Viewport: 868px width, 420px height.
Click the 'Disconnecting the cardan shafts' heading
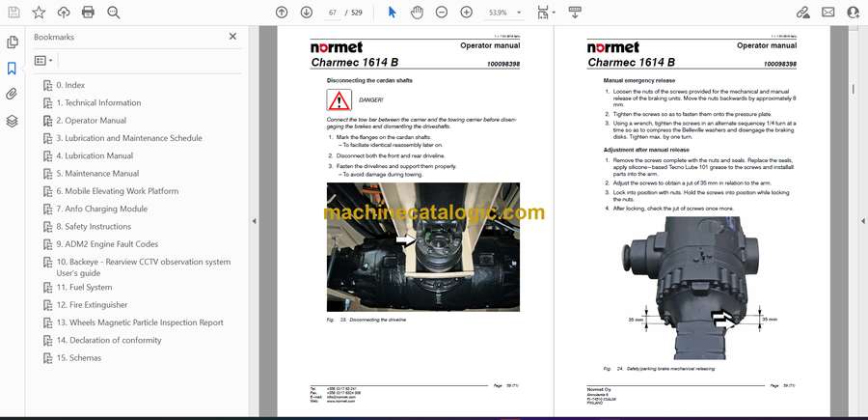click(x=369, y=81)
